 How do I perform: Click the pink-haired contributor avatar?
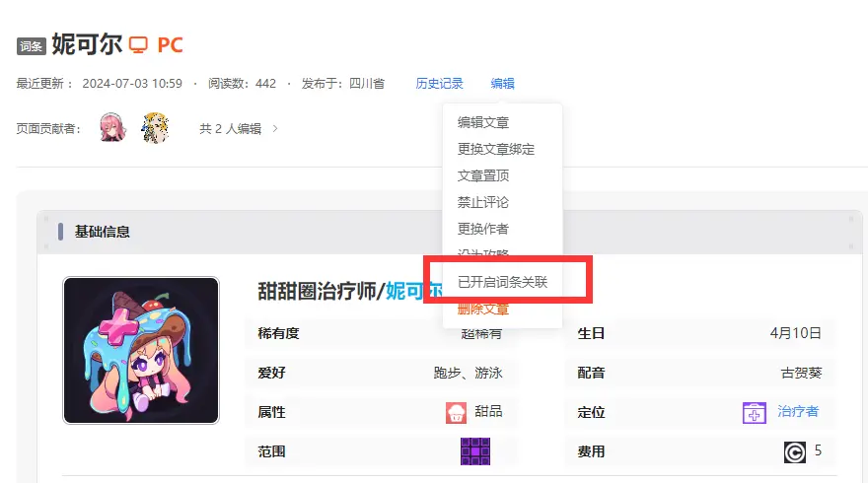click(112, 127)
